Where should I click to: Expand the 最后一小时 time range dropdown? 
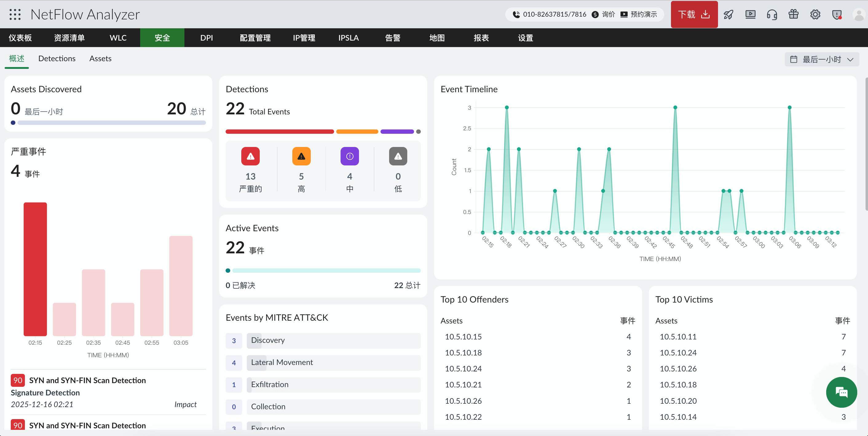click(822, 59)
